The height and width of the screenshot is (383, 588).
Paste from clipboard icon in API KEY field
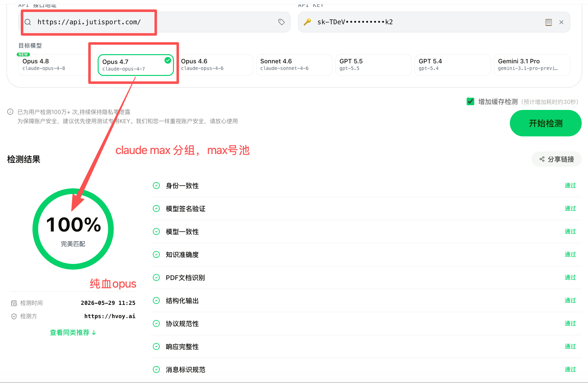[x=549, y=22]
